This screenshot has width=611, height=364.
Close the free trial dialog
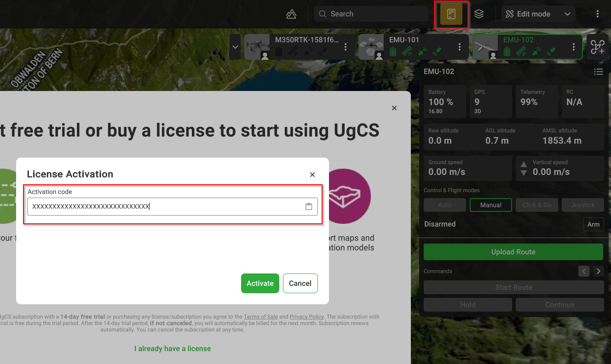tap(394, 108)
